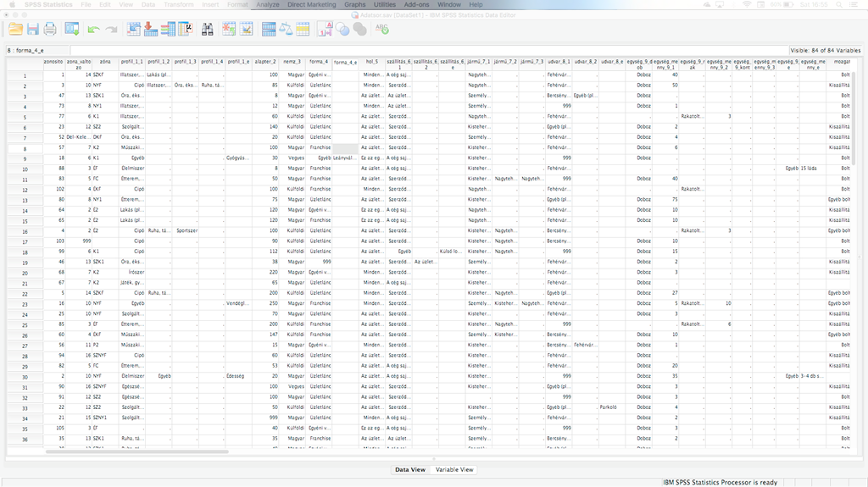868x487 pixels.
Task: Click the Go to variable icon
Action: [x=151, y=30]
